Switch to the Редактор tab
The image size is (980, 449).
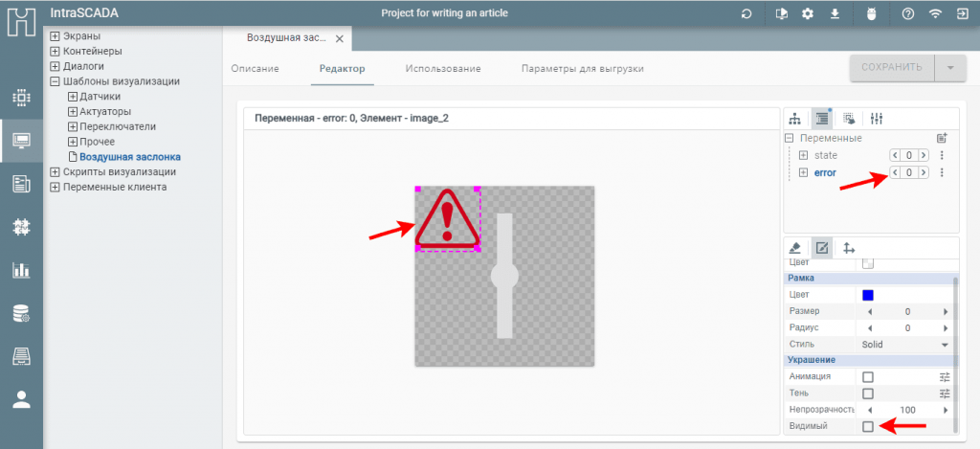pos(342,69)
